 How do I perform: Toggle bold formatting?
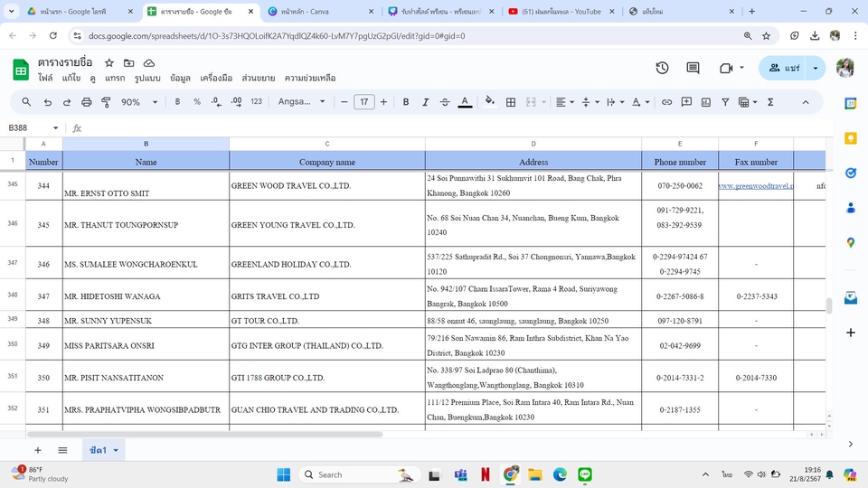click(x=406, y=102)
